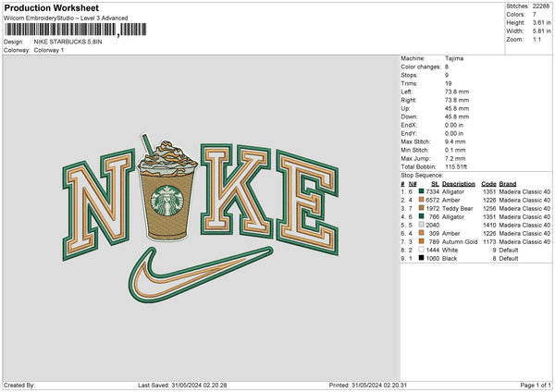
Task: Click Default brand in the Black row
Action: point(509,258)
